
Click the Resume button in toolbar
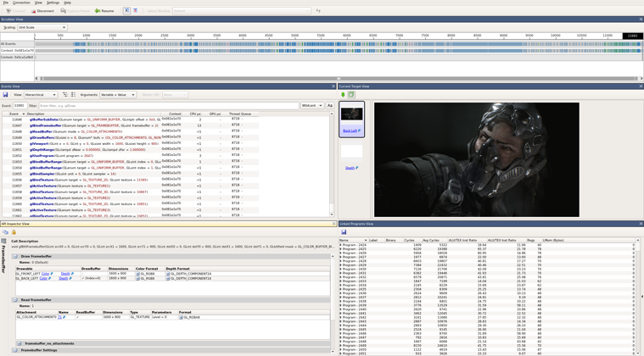coord(104,11)
